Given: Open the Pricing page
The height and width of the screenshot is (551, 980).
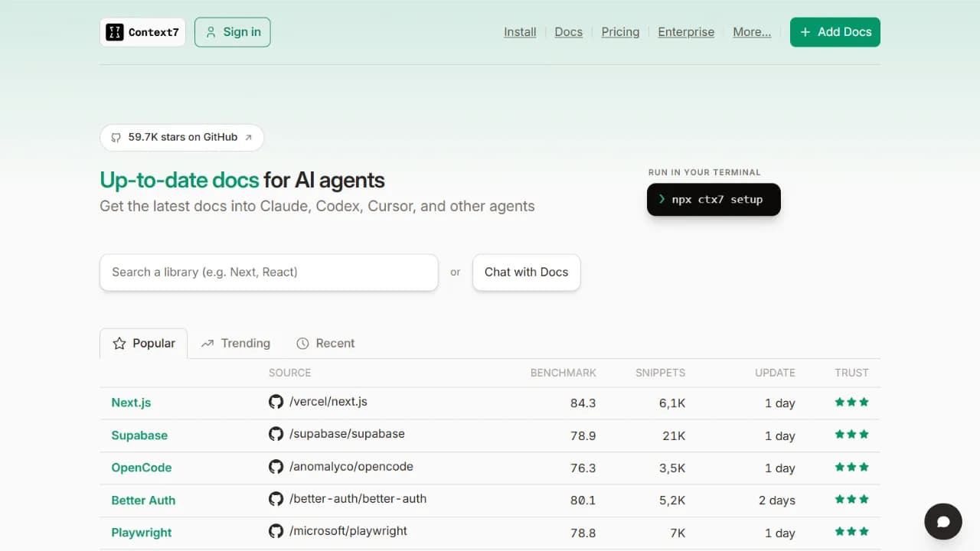Looking at the screenshot, I should pos(620,32).
